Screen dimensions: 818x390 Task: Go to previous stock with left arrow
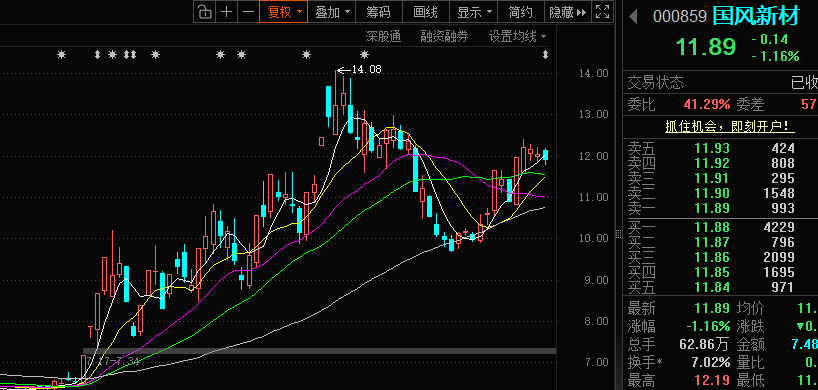pyautogui.click(x=633, y=17)
